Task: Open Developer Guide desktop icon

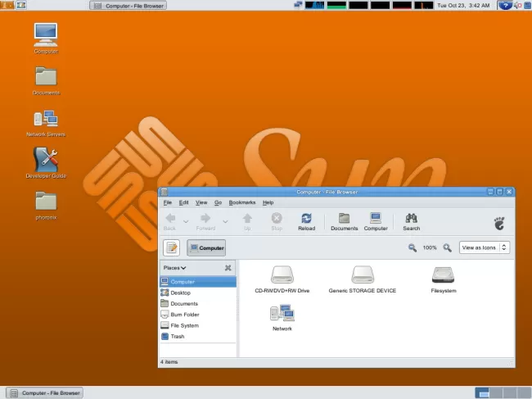Action: pyautogui.click(x=46, y=161)
